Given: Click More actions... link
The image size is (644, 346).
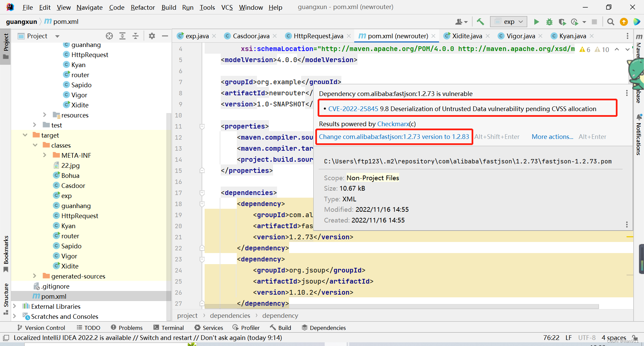Looking at the screenshot, I should click(x=552, y=137).
